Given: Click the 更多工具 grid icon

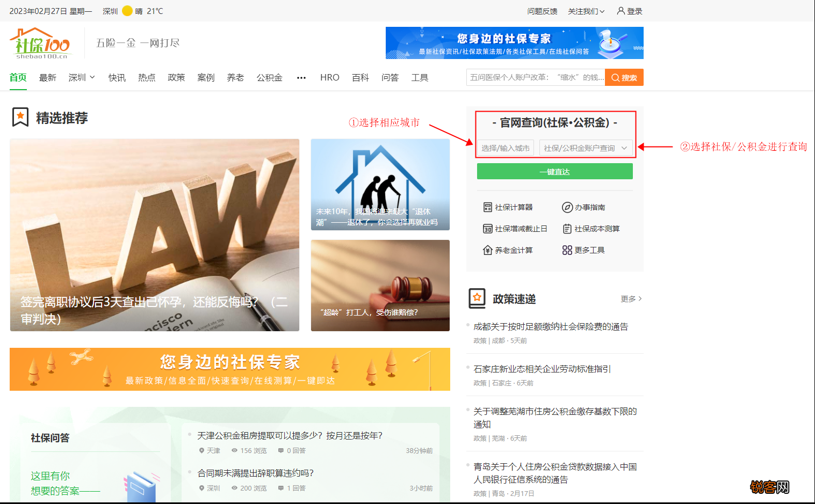Looking at the screenshot, I should pyautogui.click(x=567, y=250).
